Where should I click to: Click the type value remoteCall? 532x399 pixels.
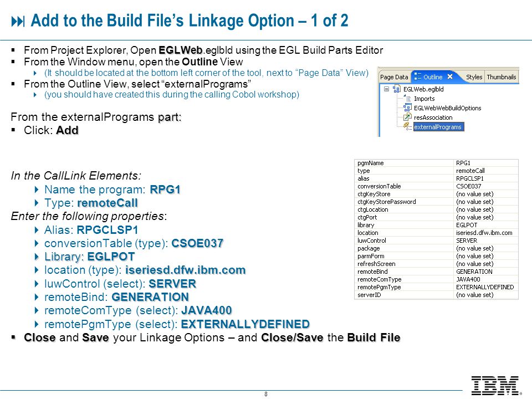[x=486, y=171]
